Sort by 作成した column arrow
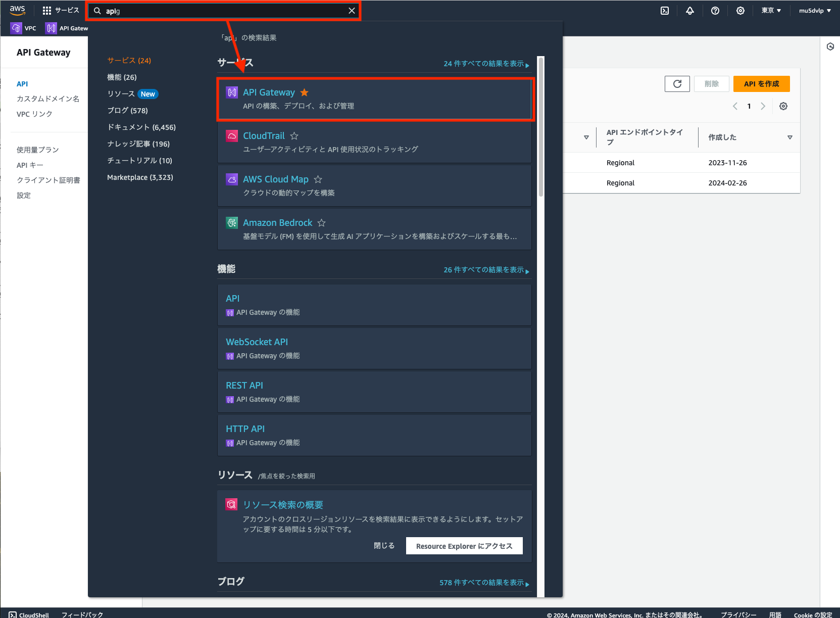Screen dimensions: 840x618 point(790,137)
